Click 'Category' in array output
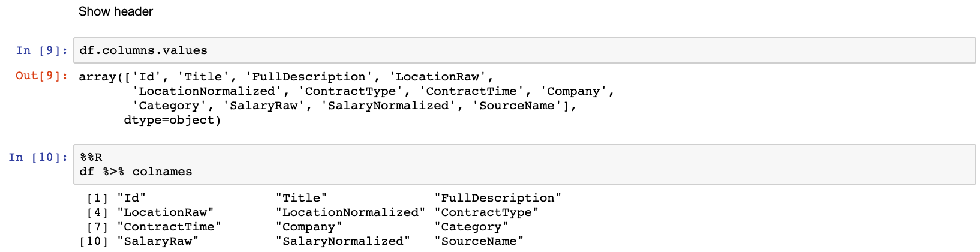Screen dimensions: 980x252 169,106
